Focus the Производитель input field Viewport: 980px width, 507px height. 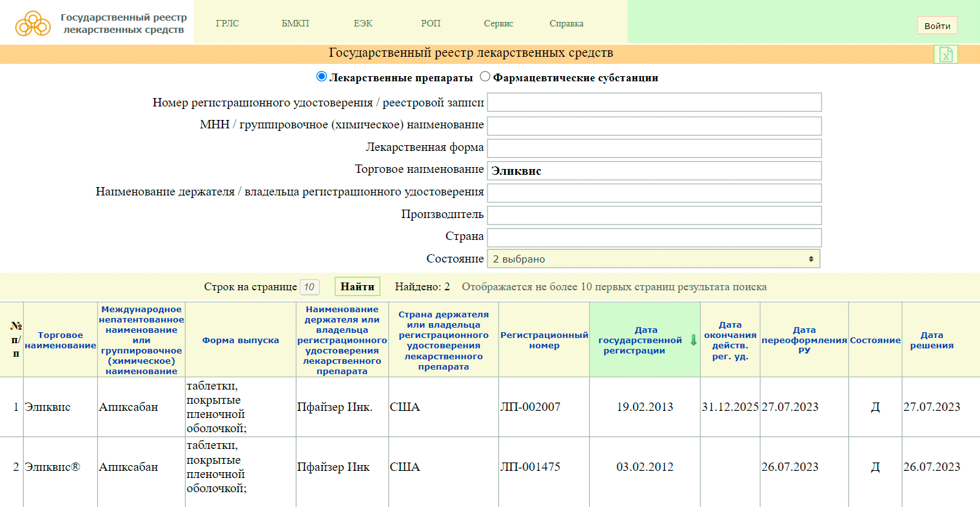[x=654, y=215]
